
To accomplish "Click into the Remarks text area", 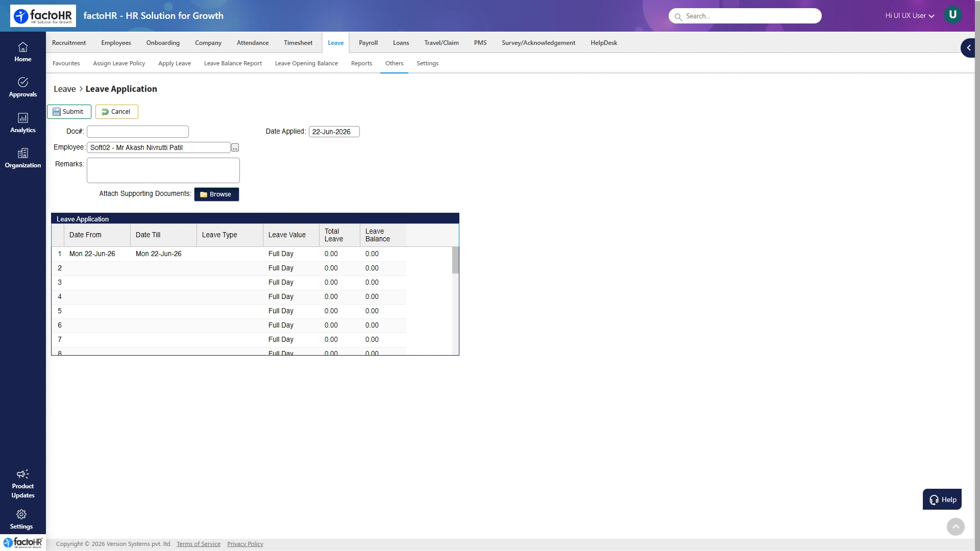I will click(x=163, y=170).
